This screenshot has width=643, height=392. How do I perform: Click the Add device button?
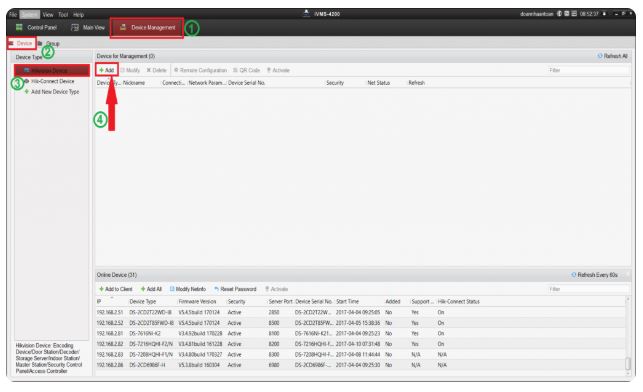[x=107, y=70]
